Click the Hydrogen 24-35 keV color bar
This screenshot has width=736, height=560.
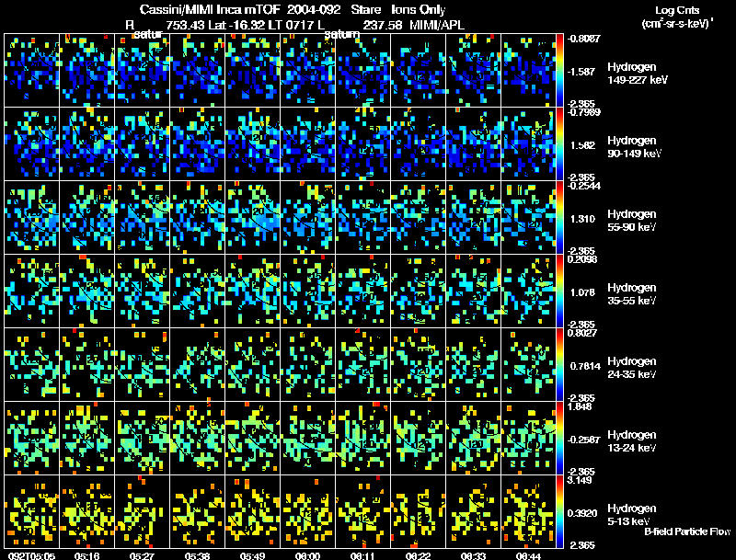[x=559, y=365]
